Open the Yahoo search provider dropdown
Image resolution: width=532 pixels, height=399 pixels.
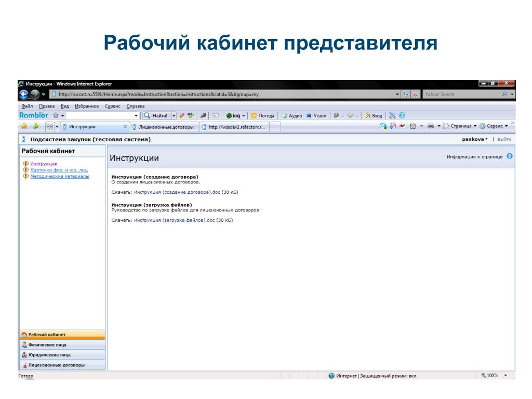[x=512, y=95]
